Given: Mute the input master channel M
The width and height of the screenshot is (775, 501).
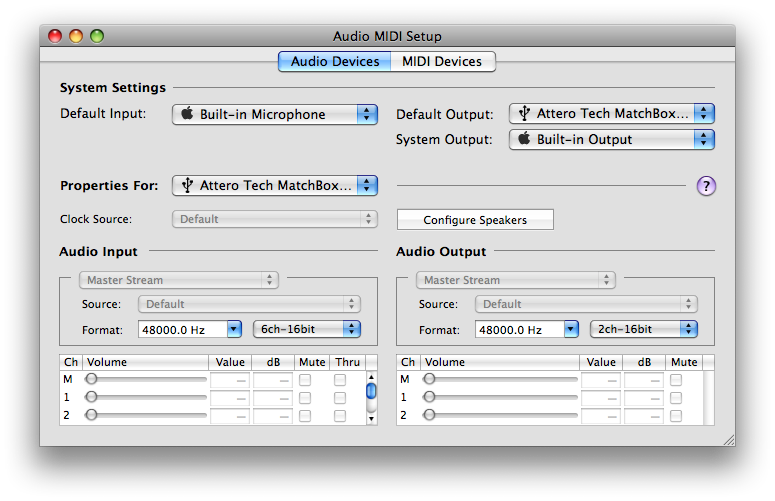Looking at the screenshot, I should tap(305, 380).
